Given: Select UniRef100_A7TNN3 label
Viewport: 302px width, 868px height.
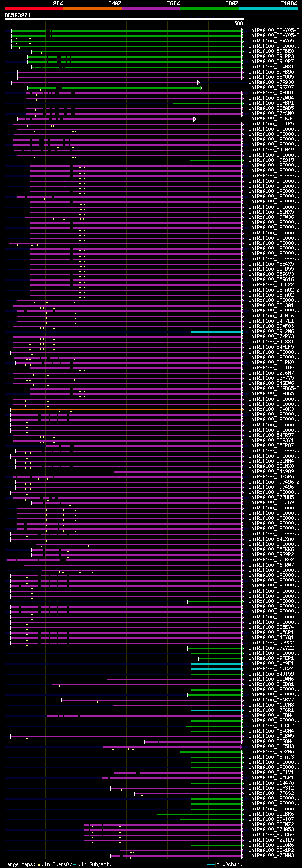Looking at the screenshot, I should click(x=271, y=855).
